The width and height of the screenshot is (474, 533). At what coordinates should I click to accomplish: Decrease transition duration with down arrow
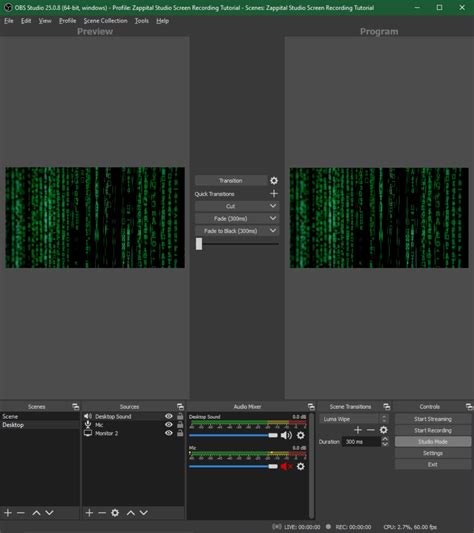click(385, 444)
